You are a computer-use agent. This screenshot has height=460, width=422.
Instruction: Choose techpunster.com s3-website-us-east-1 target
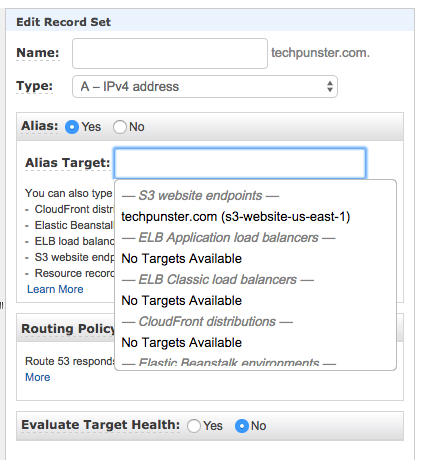tap(236, 217)
